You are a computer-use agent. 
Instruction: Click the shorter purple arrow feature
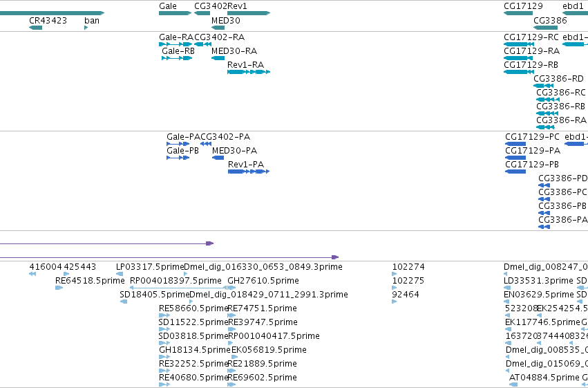tap(107, 243)
